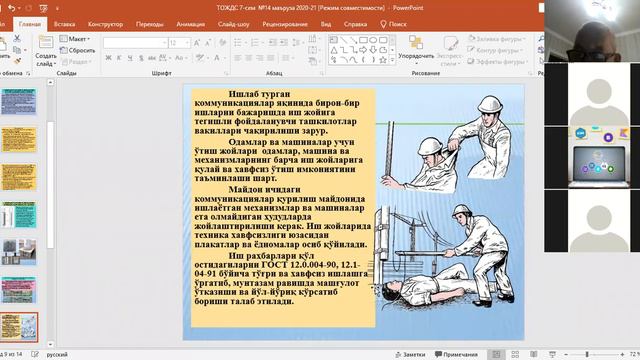Open the Переходы ribbon tab
640x360 pixels.
coord(149,24)
